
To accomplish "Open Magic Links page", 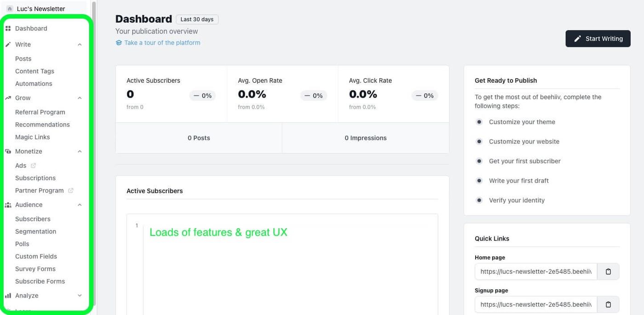I will pos(32,137).
